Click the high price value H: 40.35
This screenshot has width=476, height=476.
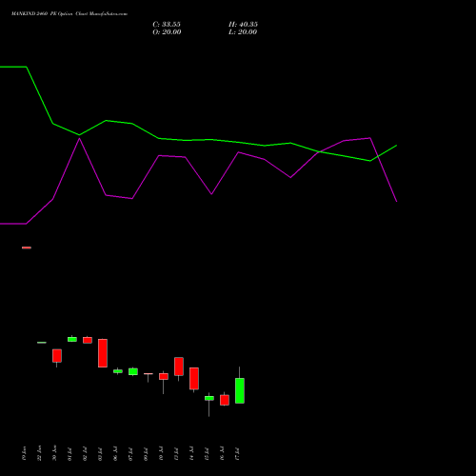[x=243, y=25]
